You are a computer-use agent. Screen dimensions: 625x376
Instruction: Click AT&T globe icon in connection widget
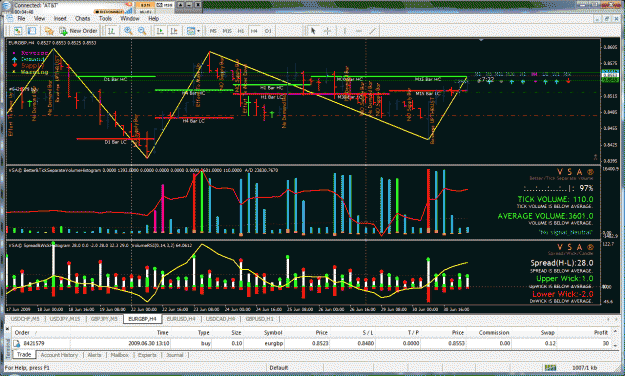click(6, 7)
